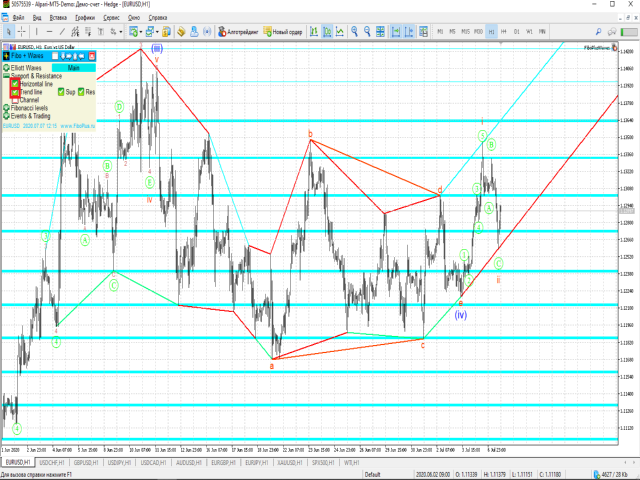Open the new chart dropdown arrow
The width and height of the screenshot is (640, 480).
141,31
